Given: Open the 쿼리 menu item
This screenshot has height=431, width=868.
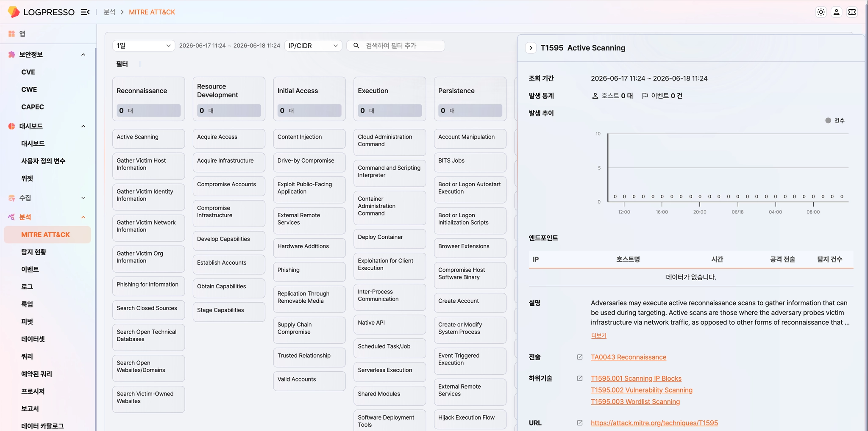Looking at the screenshot, I should [27, 357].
